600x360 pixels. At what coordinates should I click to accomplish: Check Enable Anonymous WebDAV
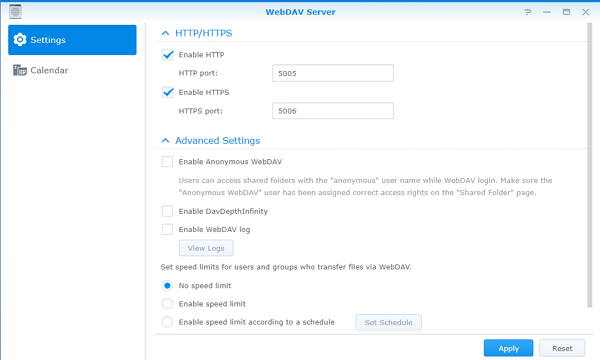point(167,161)
